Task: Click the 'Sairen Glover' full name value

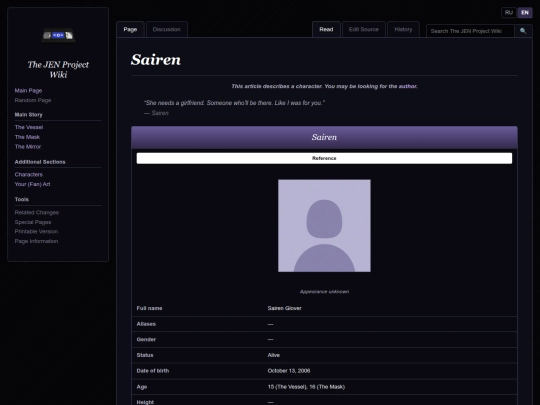Action: pos(284,308)
